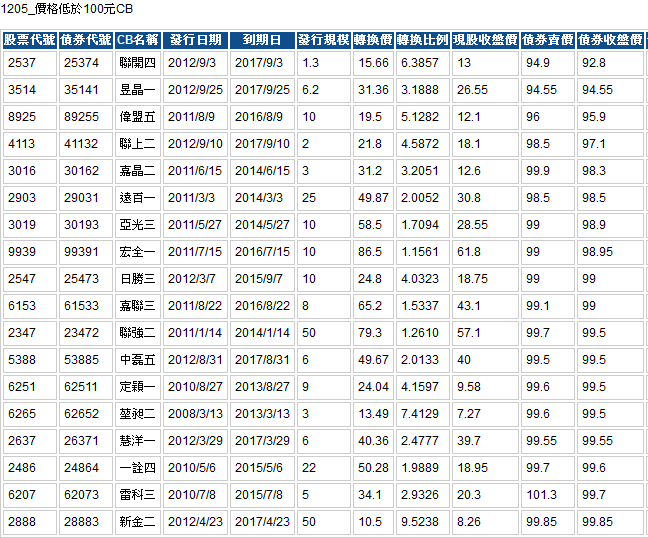Click stock code cell 9939
This screenshot has width=648, height=538.
pos(29,252)
